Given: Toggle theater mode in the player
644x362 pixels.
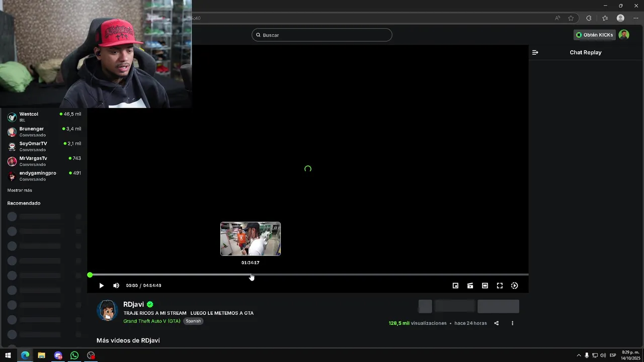Looking at the screenshot, I should click(485, 286).
